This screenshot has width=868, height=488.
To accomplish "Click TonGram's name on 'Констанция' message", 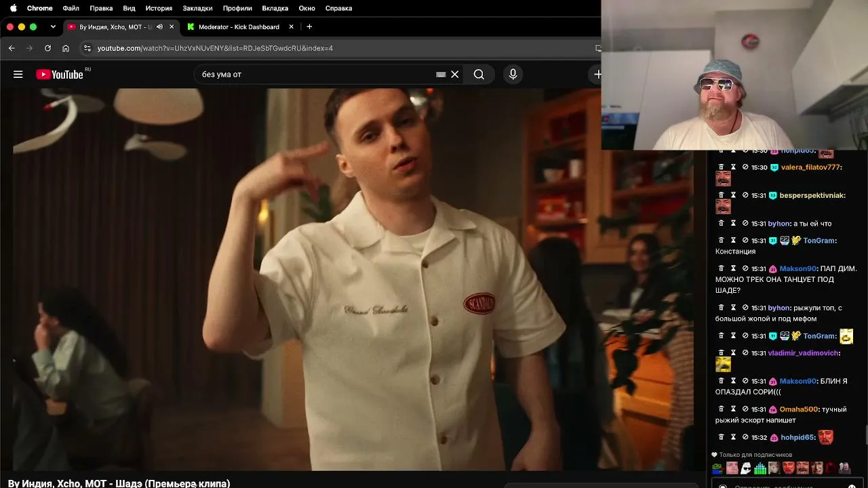I will [818, 241].
